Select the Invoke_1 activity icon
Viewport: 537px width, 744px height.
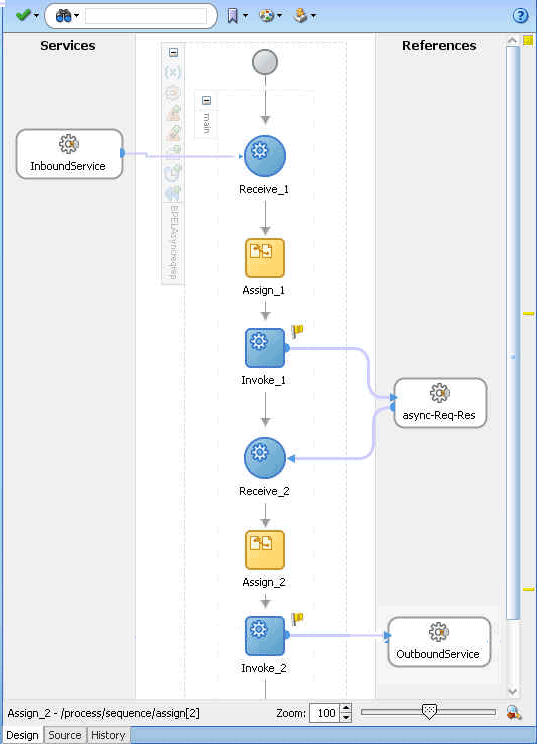tap(265, 348)
